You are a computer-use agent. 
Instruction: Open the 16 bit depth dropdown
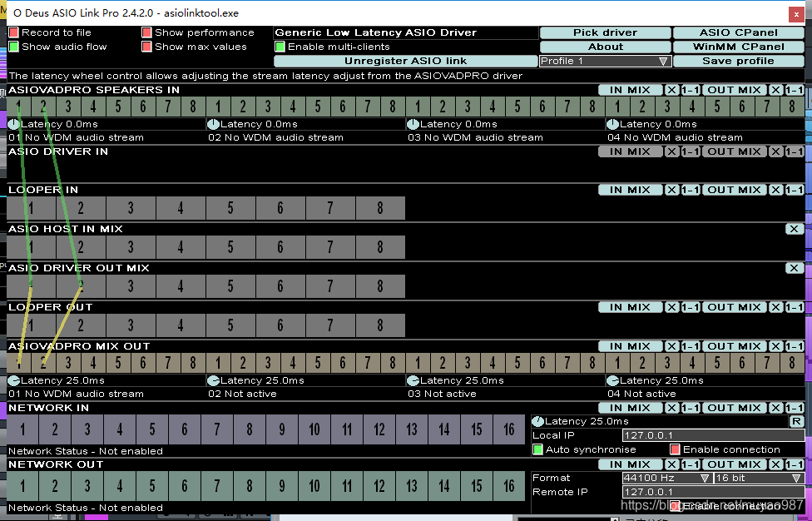(759, 478)
